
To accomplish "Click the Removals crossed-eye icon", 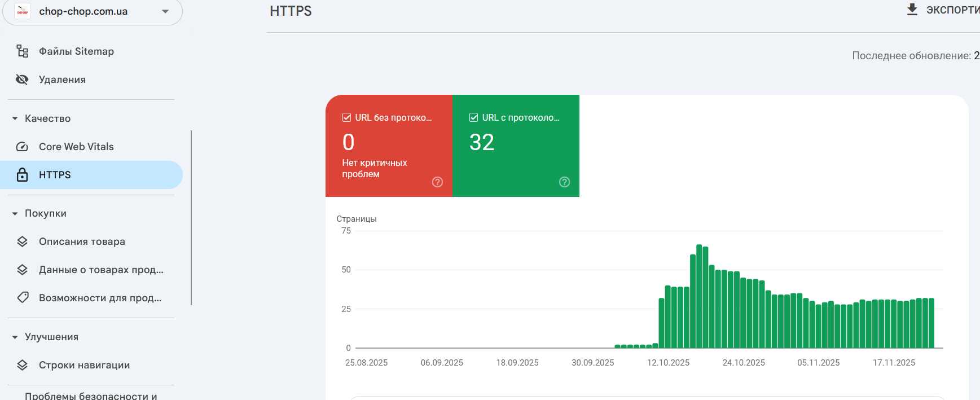I will point(22,80).
